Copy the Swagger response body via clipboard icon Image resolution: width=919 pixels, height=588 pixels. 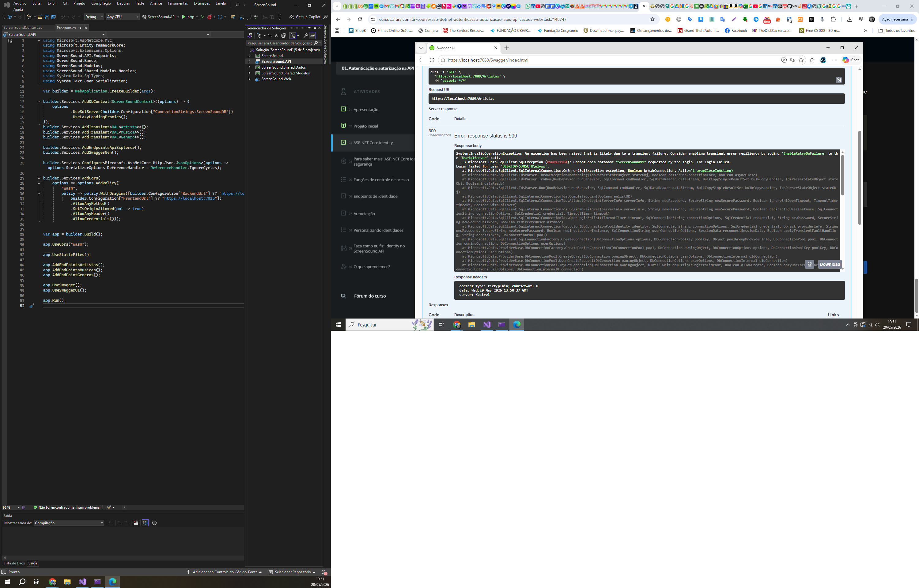(x=809, y=264)
